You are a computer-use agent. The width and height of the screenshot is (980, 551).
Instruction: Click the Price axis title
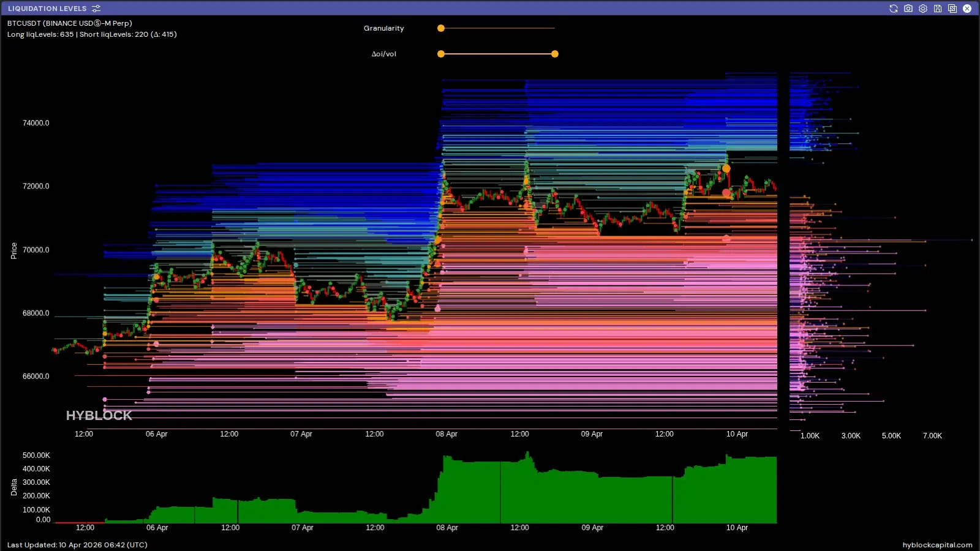13,251
